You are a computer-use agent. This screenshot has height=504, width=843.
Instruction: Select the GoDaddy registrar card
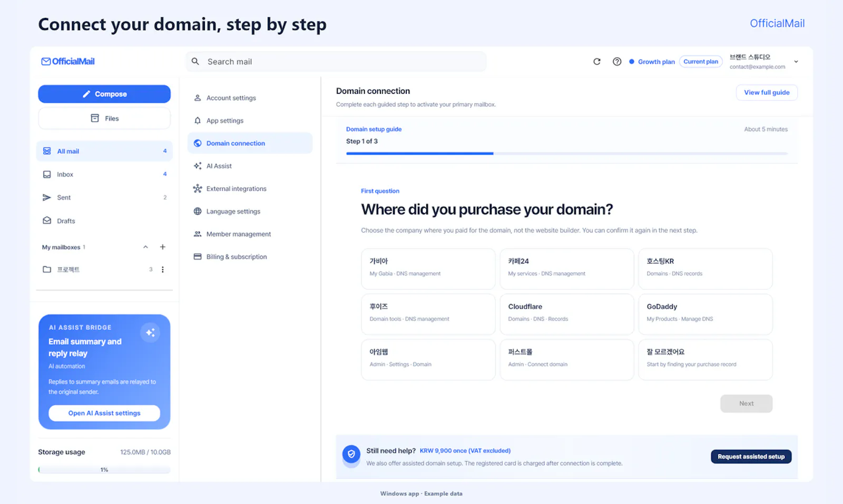tap(705, 314)
